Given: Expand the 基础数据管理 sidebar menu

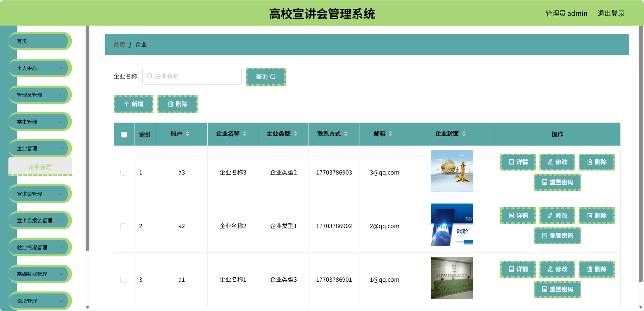Looking at the screenshot, I should [x=40, y=274].
